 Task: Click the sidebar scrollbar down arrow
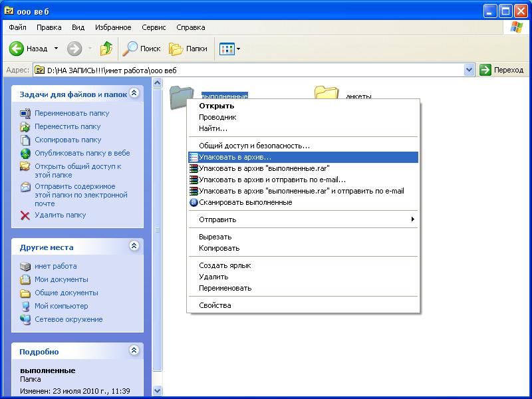pos(157,390)
